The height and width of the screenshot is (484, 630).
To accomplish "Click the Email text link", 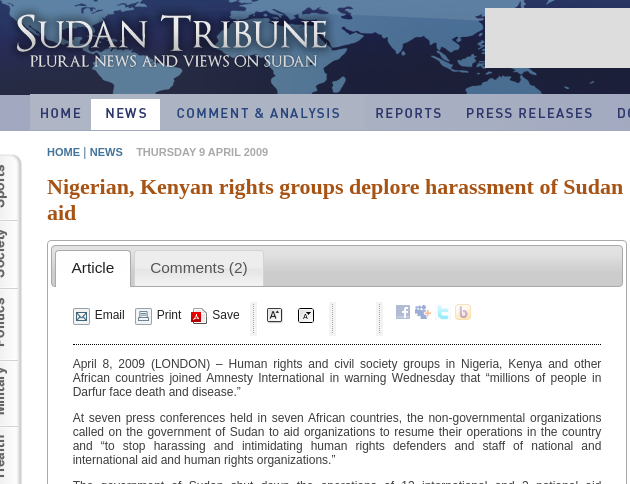I will (110, 315).
